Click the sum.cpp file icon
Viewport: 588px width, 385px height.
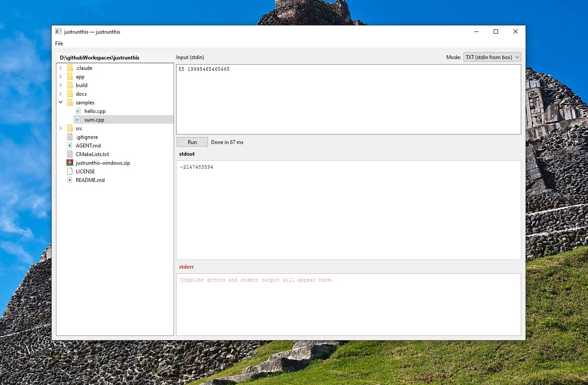click(78, 120)
